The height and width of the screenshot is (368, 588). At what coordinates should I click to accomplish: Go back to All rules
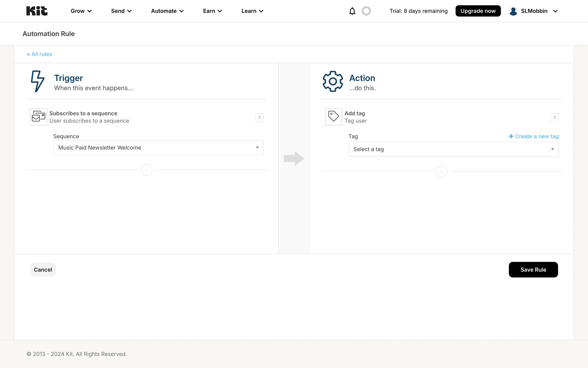click(x=40, y=54)
